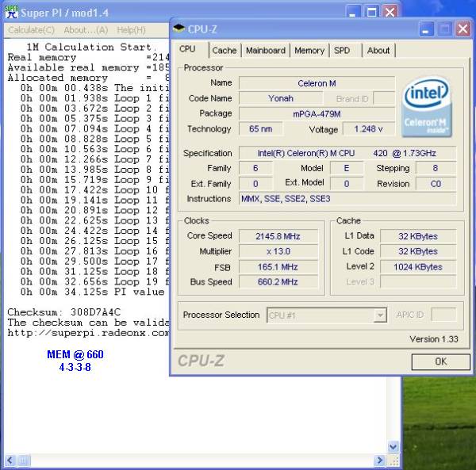Close the CPU-Z window
The image size is (476, 470).
(x=463, y=29)
